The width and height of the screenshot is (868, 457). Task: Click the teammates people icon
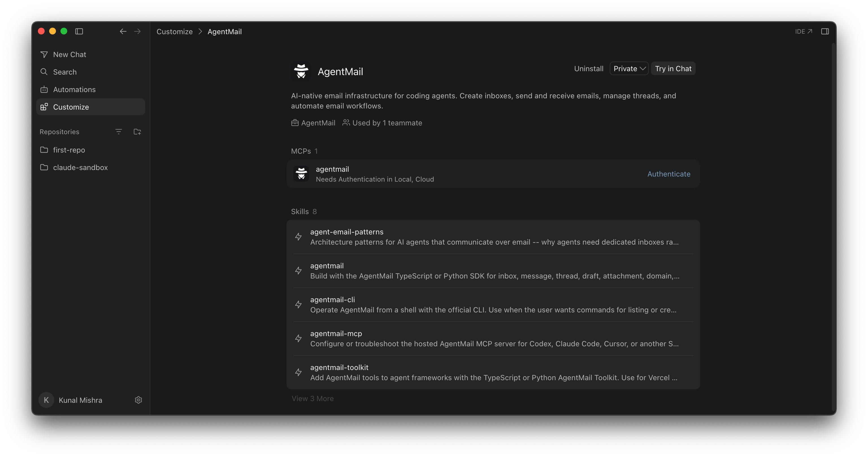(x=346, y=123)
